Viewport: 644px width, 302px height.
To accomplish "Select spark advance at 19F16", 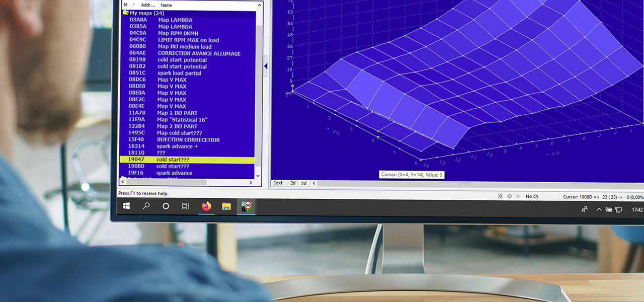I will (x=187, y=173).
